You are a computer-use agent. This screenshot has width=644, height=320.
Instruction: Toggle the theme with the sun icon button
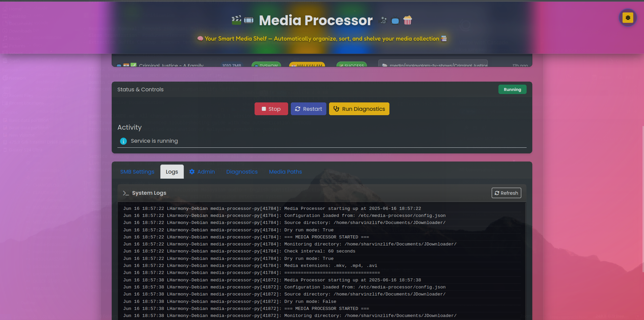(x=628, y=18)
